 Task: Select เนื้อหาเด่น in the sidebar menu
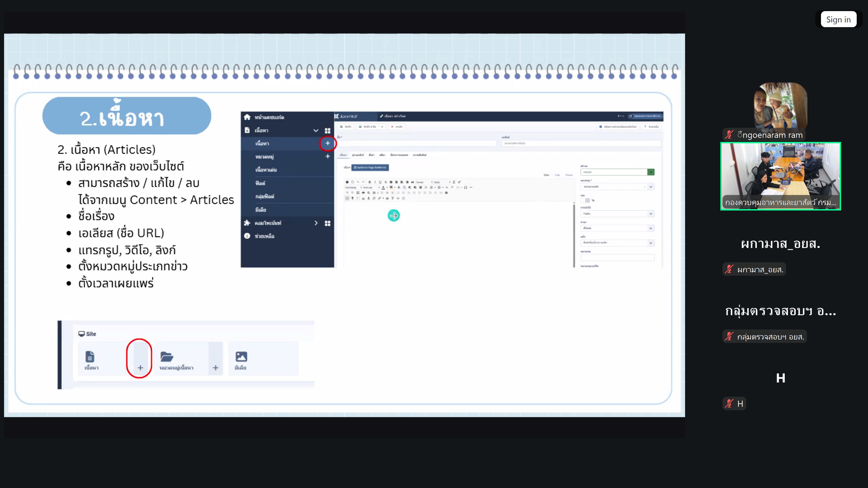[266, 170]
